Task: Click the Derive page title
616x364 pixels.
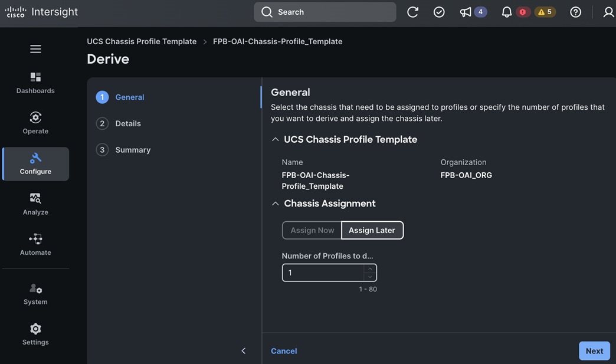Action: pyautogui.click(x=108, y=59)
